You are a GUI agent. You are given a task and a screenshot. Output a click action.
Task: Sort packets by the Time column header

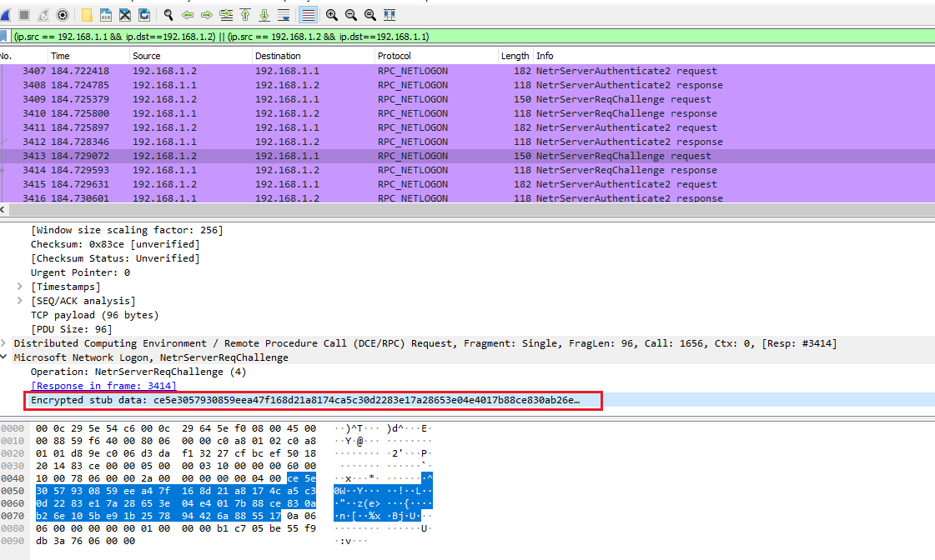(60, 56)
